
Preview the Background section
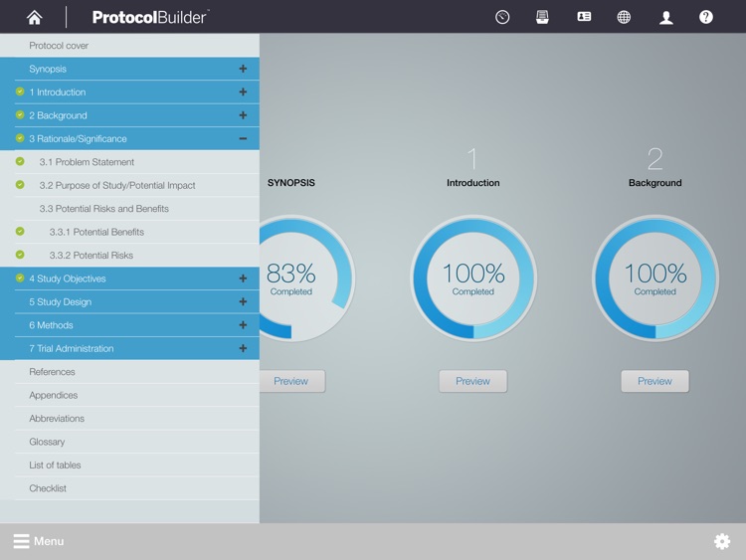pyautogui.click(x=654, y=381)
